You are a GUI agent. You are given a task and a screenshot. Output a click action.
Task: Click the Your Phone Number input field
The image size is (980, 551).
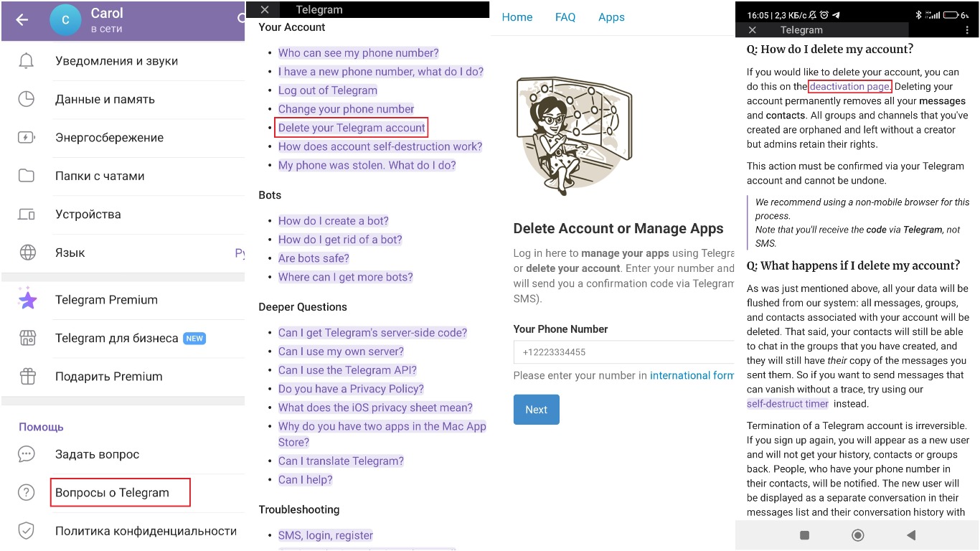pos(624,352)
